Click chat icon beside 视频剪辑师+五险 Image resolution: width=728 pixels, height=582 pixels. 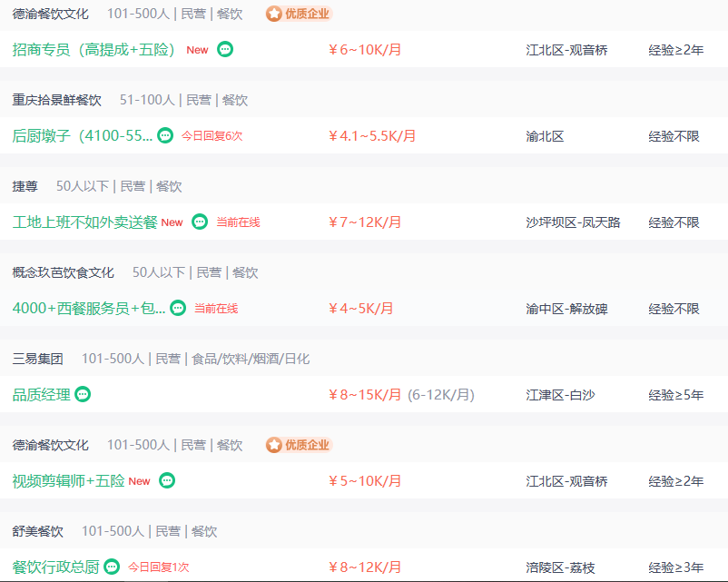167,480
